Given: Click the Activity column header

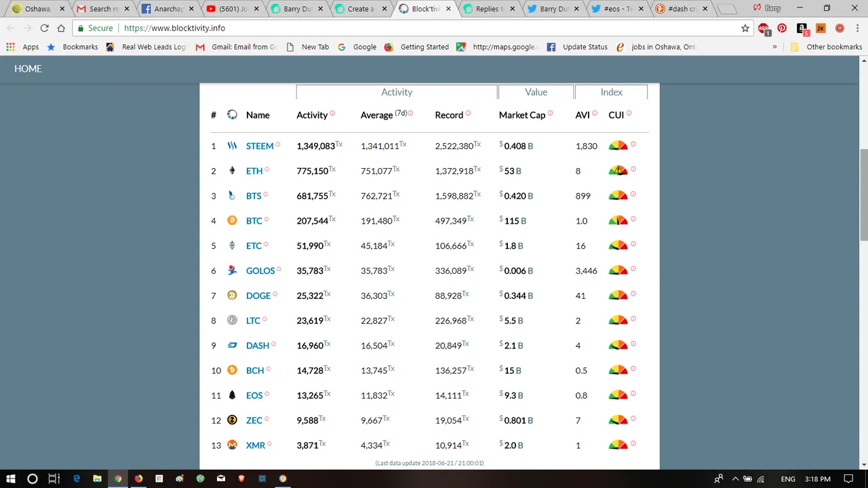Looking at the screenshot, I should (312, 115).
